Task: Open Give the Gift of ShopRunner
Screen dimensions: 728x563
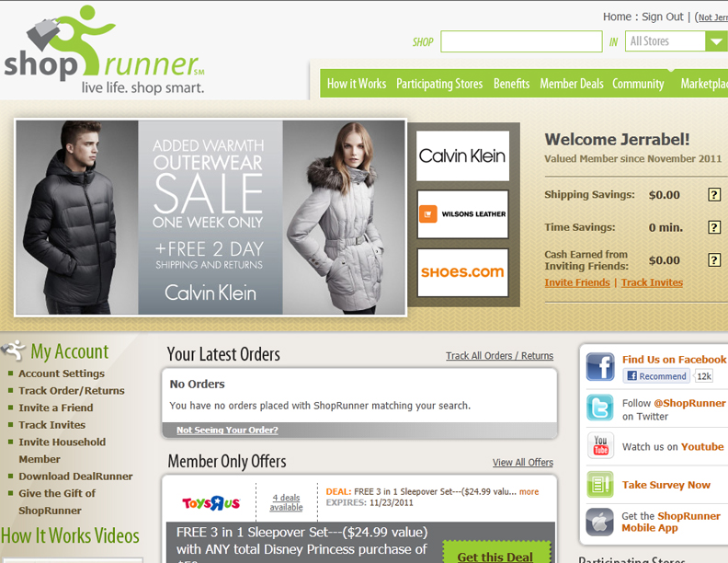Action: [57, 501]
